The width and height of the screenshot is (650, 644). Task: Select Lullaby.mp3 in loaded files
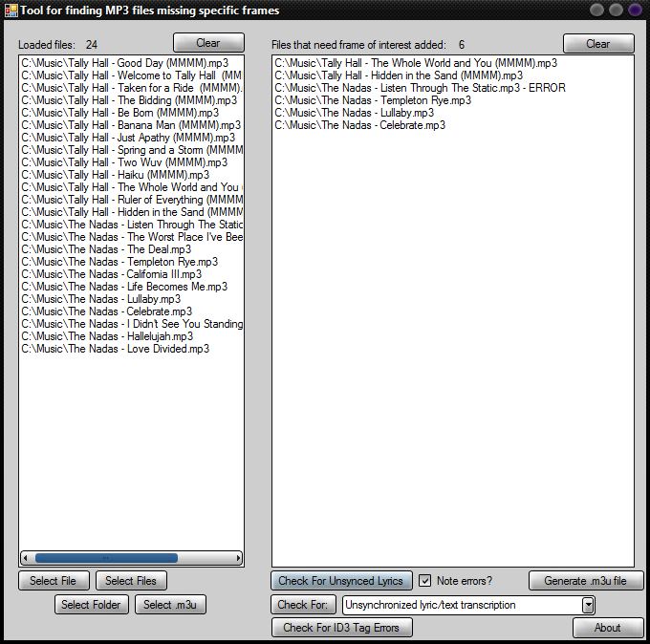tap(100, 299)
